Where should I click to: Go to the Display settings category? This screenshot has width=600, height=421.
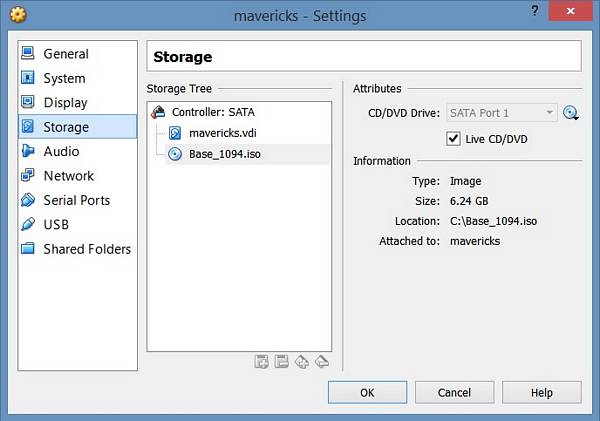[65, 102]
